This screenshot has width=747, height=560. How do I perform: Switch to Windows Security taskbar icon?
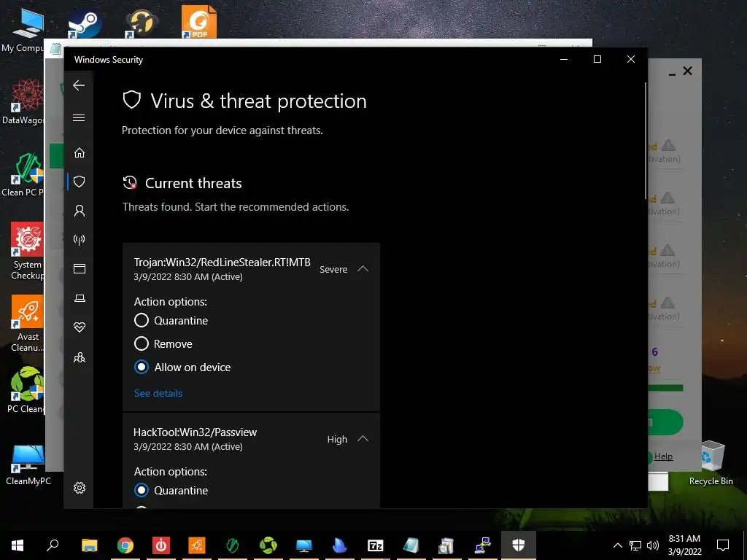[x=519, y=545]
